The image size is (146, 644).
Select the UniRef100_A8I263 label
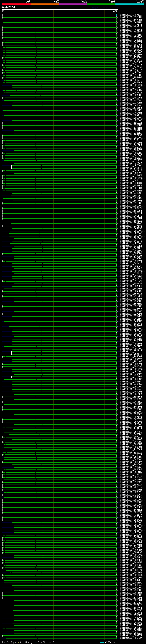(x=131, y=98)
